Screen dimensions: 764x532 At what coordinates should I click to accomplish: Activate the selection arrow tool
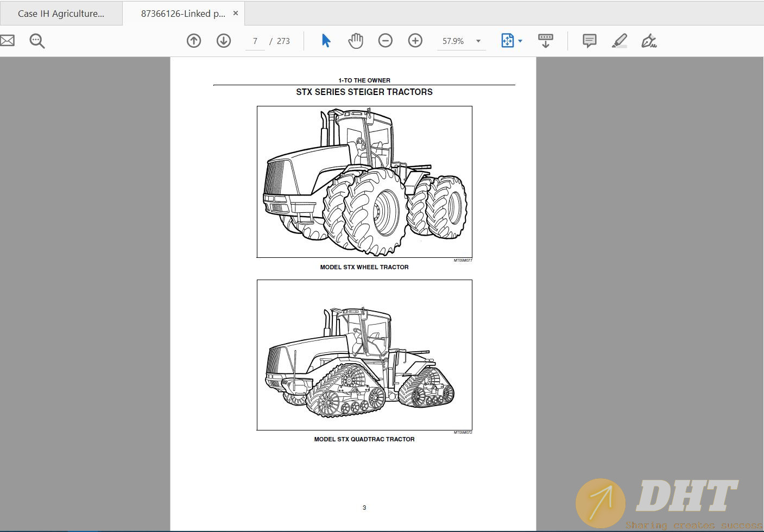(326, 41)
